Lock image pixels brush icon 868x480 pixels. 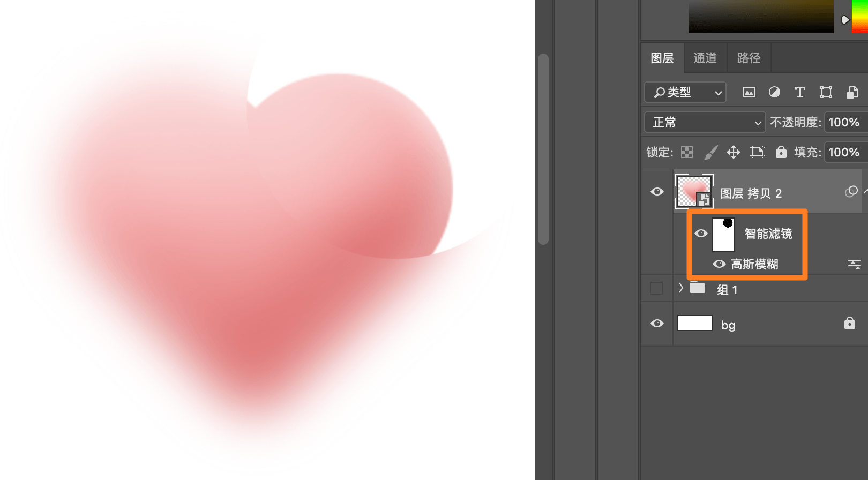click(710, 153)
